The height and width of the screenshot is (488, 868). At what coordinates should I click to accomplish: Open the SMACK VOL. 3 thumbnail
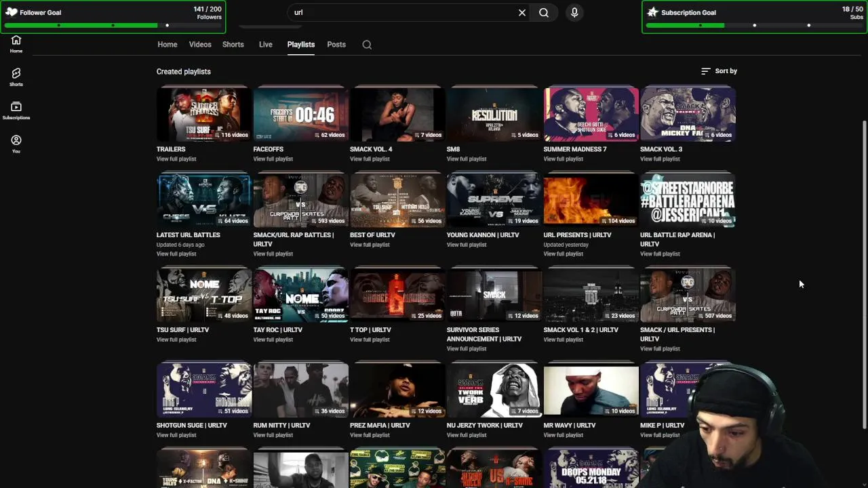tap(688, 114)
